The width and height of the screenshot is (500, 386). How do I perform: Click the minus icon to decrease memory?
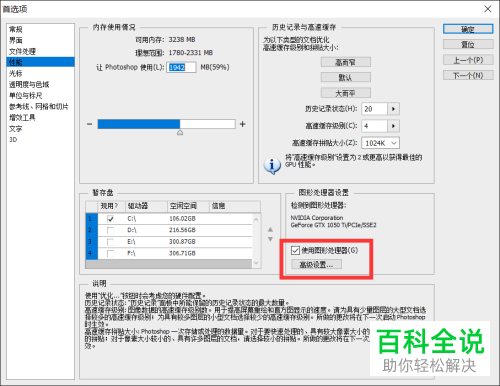89,124
